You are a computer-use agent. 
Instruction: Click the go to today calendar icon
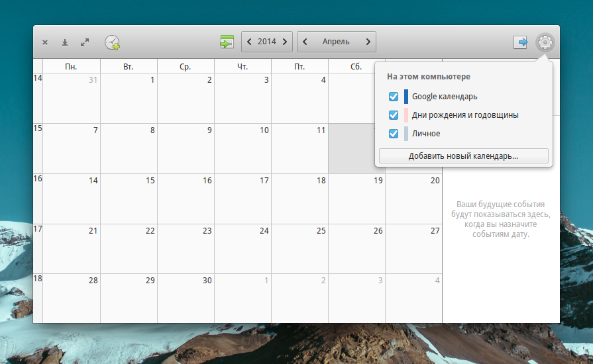point(227,42)
